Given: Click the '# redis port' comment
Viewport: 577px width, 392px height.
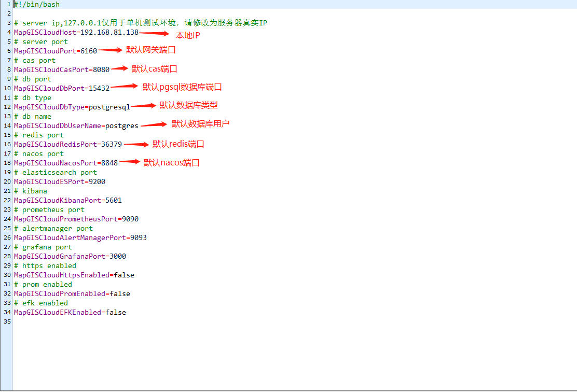Looking at the screenshot, I should pos(39,135).
